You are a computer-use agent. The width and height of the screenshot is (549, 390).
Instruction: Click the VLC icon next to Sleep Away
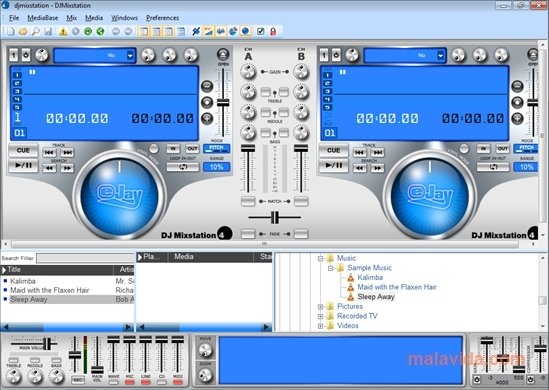click(350, 297)
